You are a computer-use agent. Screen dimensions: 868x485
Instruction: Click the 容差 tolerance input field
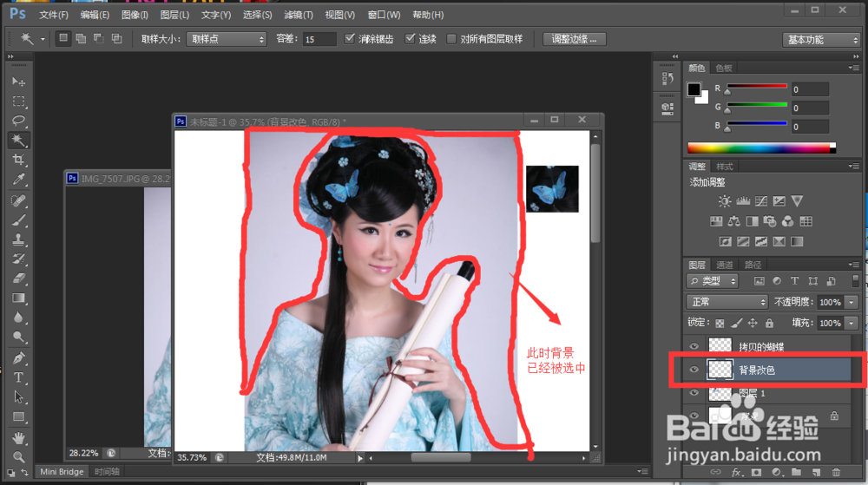(319, 39)
